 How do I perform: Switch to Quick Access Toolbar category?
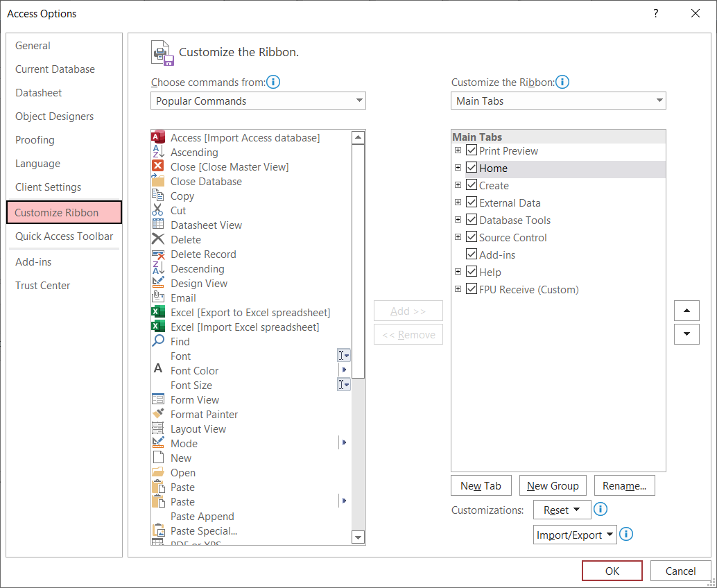pos(64,236)
